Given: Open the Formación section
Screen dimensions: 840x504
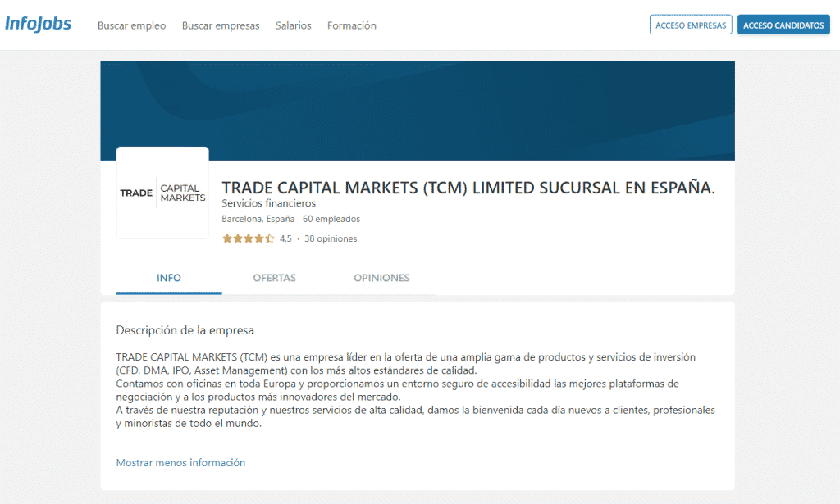Looking at the screenshot, I should (351, 25).
